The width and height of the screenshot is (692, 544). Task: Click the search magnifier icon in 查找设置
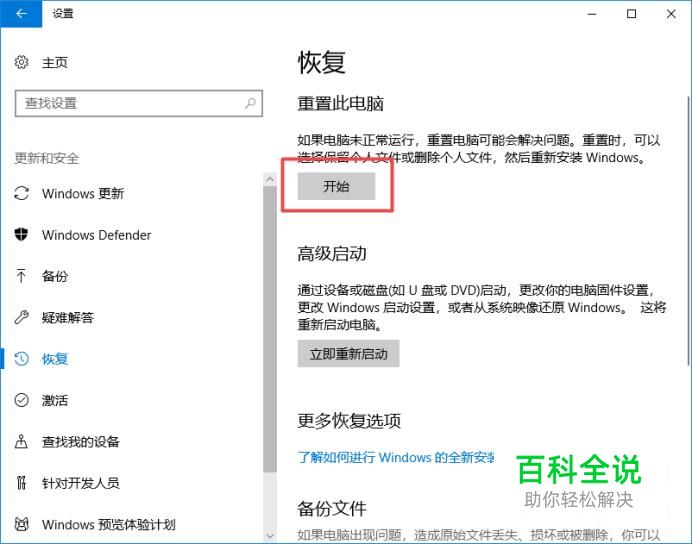point(251,103)
